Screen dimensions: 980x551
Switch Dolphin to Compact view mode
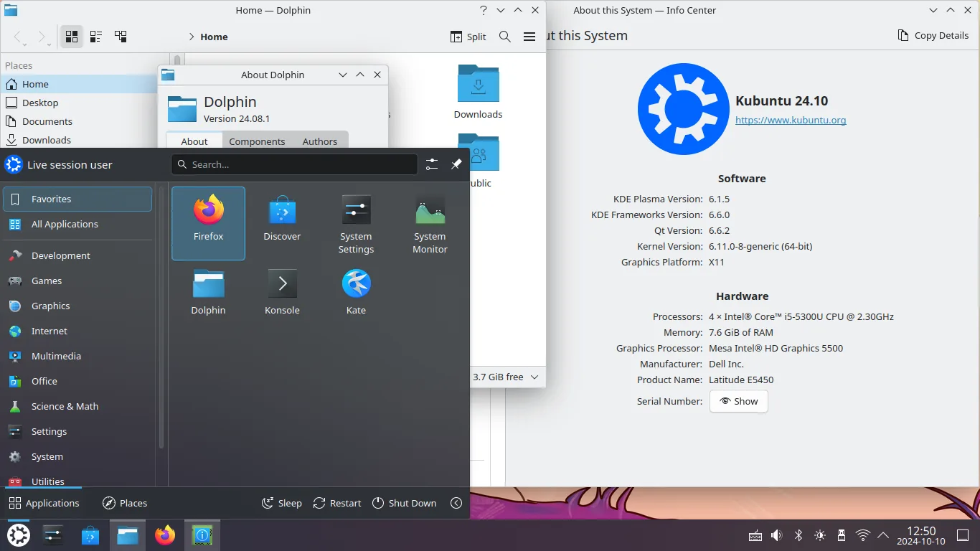coord(95,37)
